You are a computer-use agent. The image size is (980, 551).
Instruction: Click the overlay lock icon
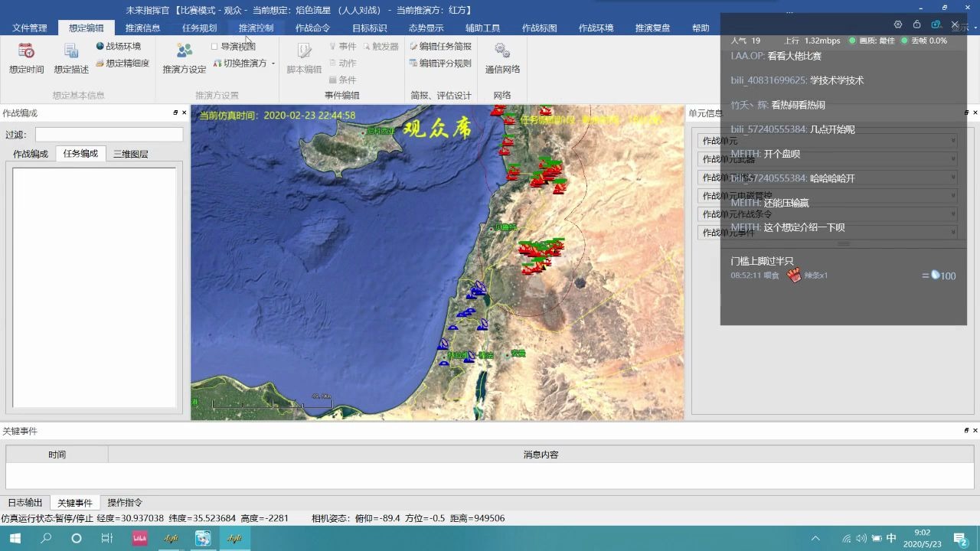point(916,24)
